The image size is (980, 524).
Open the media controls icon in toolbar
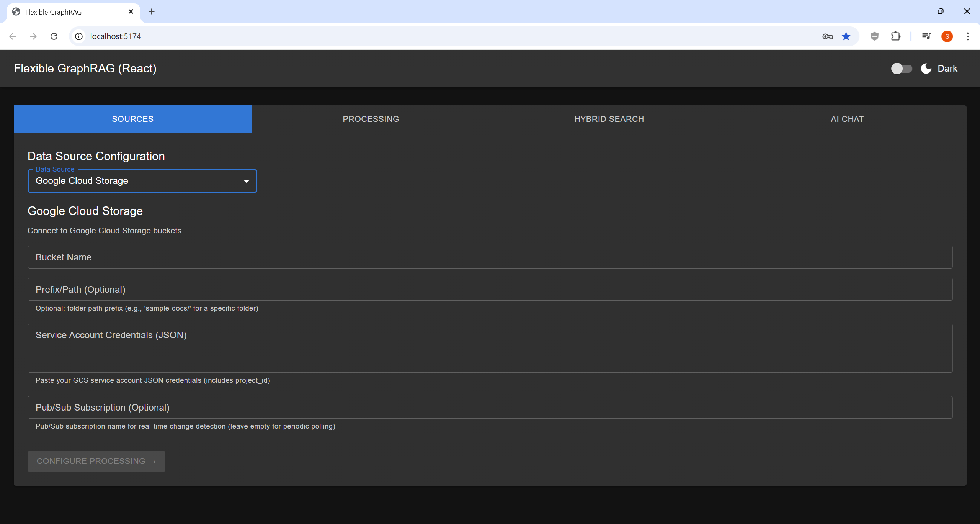(926, 36)
